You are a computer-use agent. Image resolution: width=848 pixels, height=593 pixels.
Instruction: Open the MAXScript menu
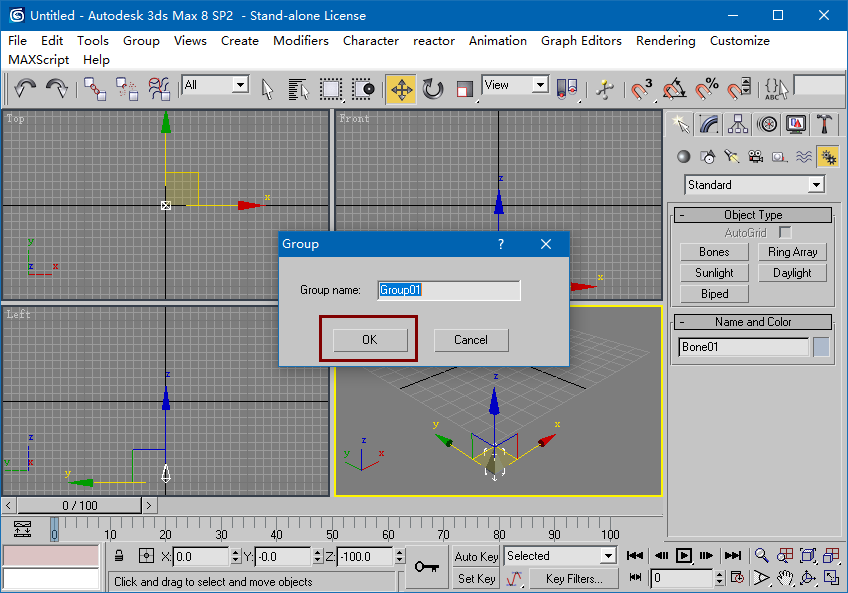38,60
